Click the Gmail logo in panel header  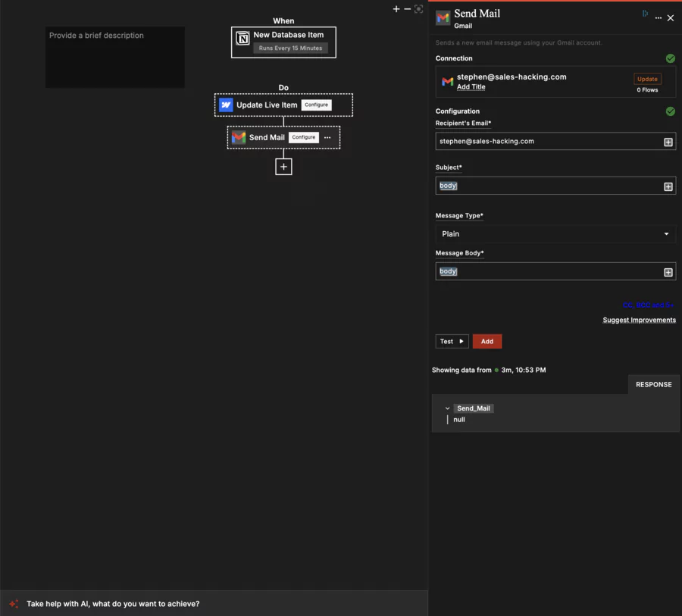point(443,18)
